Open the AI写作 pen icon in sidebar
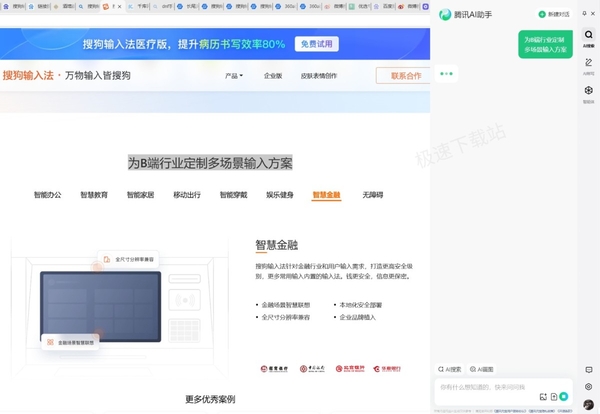 (x=589, y=62)
